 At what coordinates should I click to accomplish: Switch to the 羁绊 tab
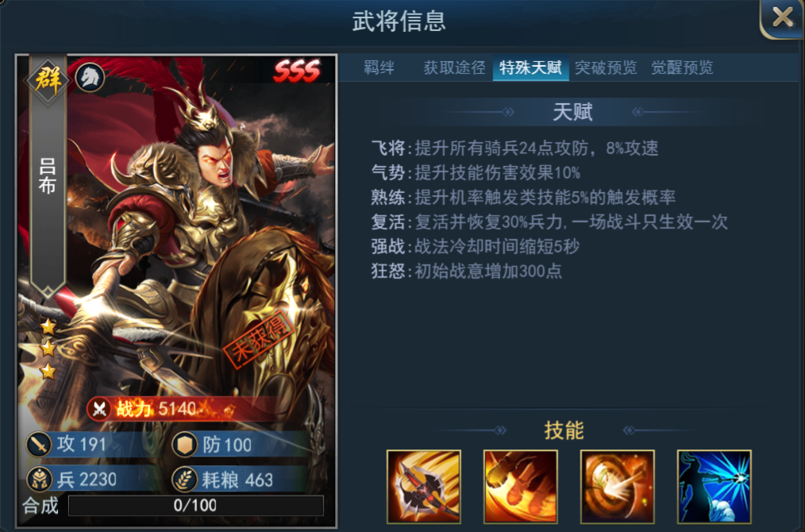(x=379, y=67)
